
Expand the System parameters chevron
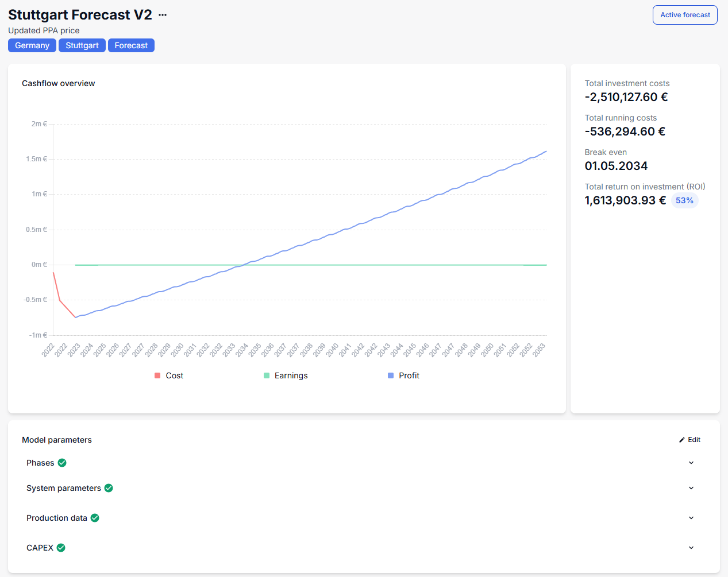pyautogui.click(x=691, y=488)
